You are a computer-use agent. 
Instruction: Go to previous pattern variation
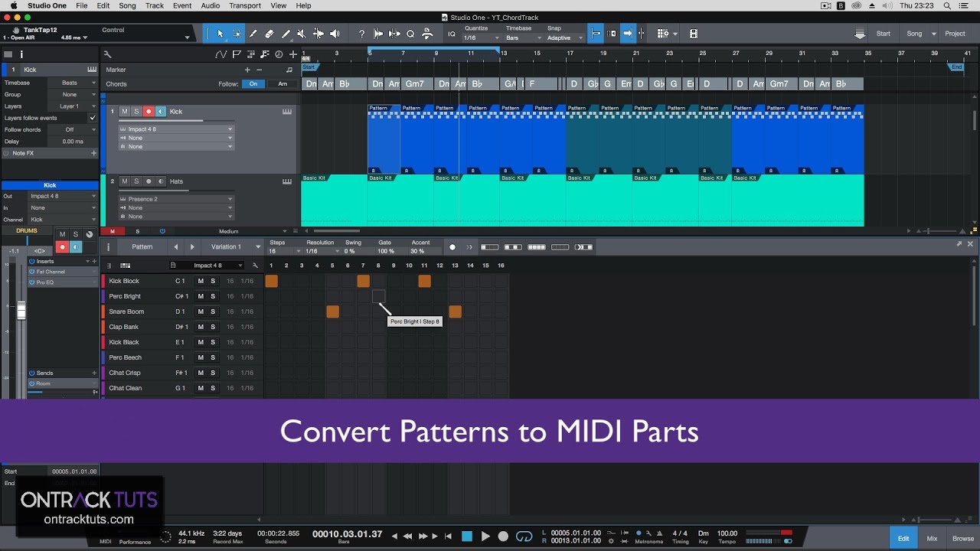(x=176, y=246)
